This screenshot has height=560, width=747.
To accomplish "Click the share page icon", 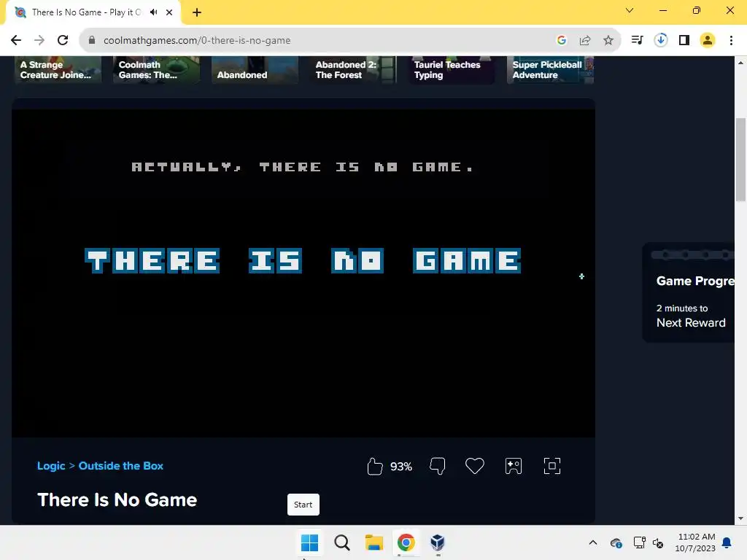I will point(585,41).
